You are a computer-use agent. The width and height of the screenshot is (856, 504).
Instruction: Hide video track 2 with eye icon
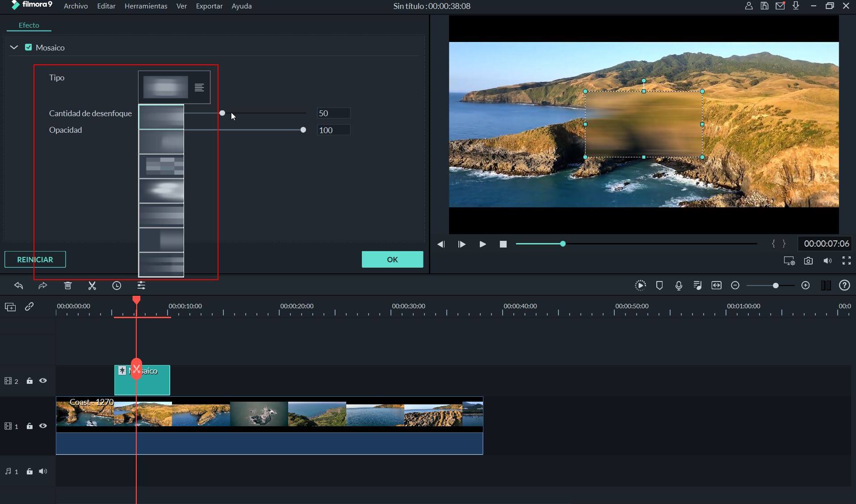pos(43,381)
